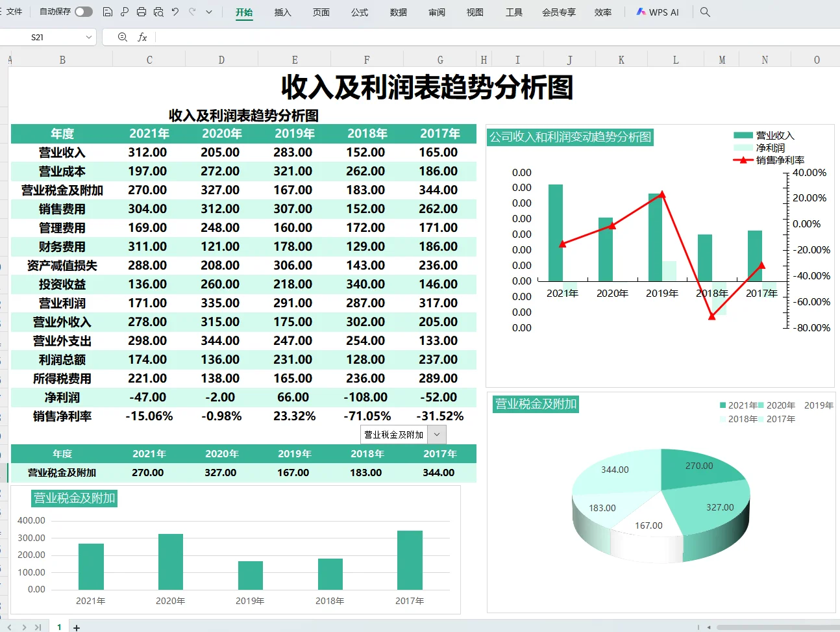Open the 文件 menu
The height and width of the screenshot is (632, 840).
pyautogui.click(x=14, y=12)
